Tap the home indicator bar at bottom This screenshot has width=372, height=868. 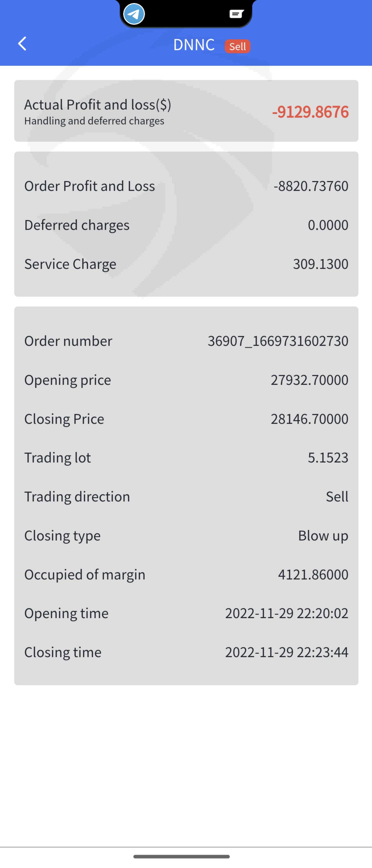click(x=181, y=856)
